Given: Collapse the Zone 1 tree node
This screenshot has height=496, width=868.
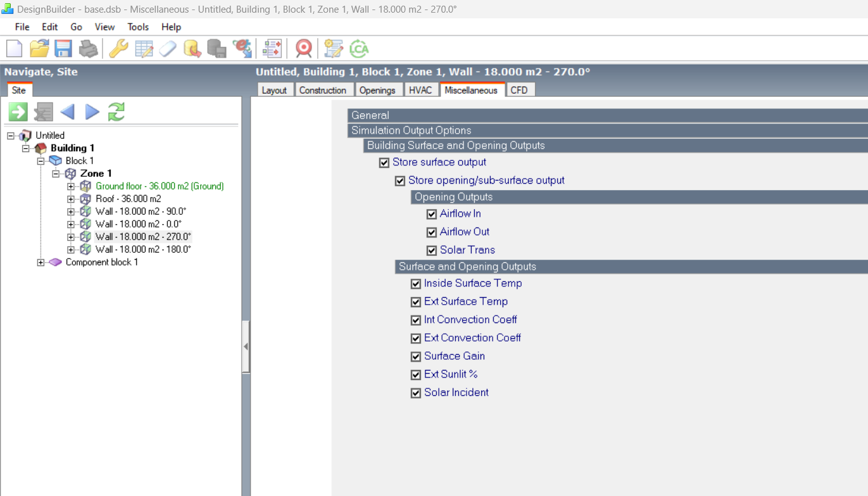Looking at the screenshot, I should coord(56,174).
